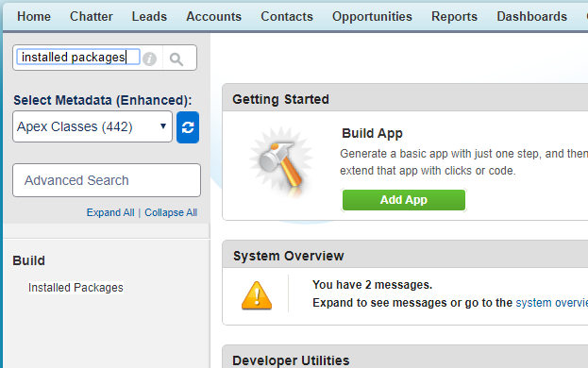Click the Advanced Search input field
This screenshot has width=588, height=368.
coord(107,180)
